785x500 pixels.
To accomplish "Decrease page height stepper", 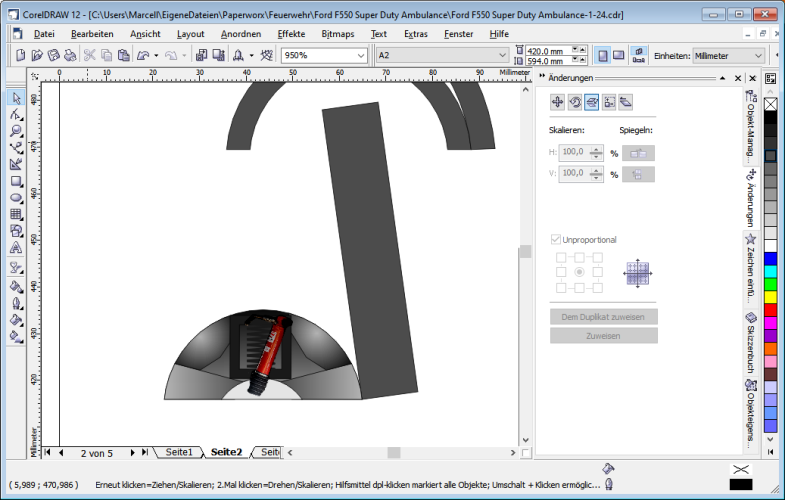I will tap(575, 60).
